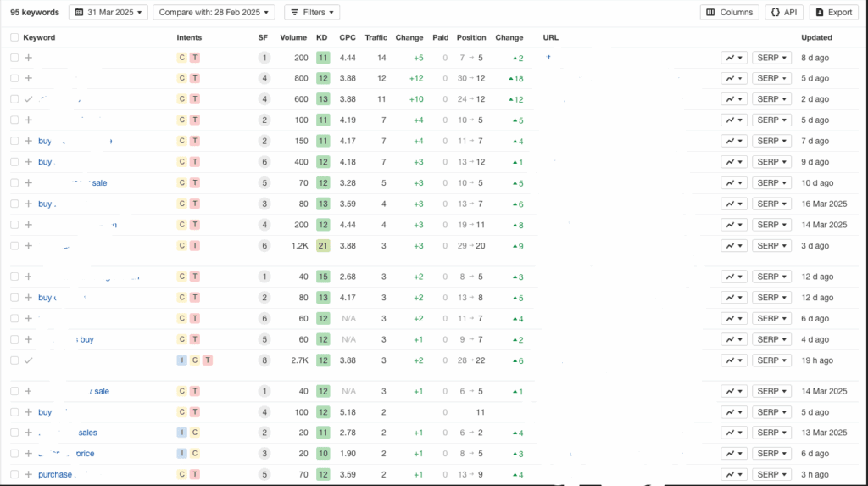The height and width of the screenshot is (486, 868).
Task: Check the box for the 800 volume row
Action: click(x=14, y=78)
